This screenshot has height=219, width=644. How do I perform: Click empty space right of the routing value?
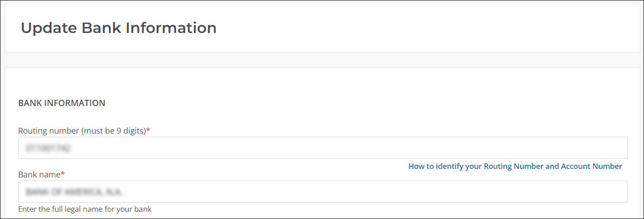362,148
